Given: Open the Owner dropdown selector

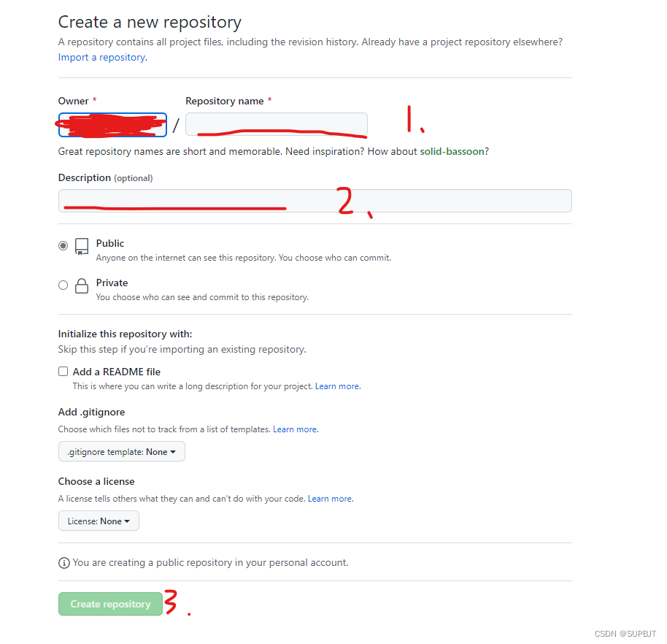Looking at the screenshot, I should click(112, 125).
